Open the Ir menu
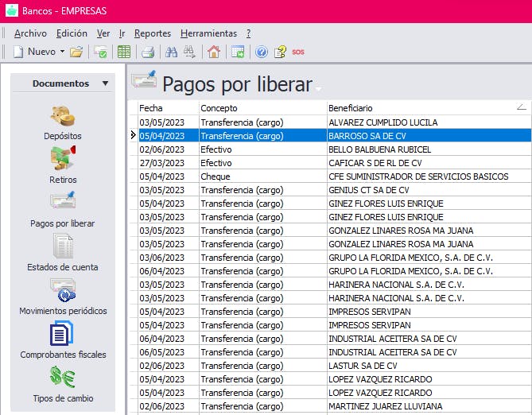This screenshot has width=532, height=415. coord(122,33)
